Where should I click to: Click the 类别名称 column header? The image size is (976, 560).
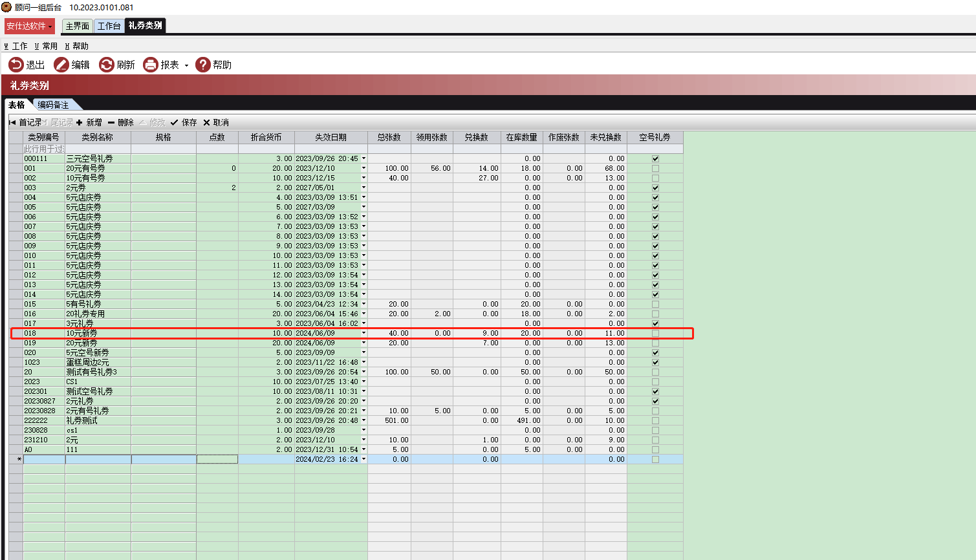[98, 137]
